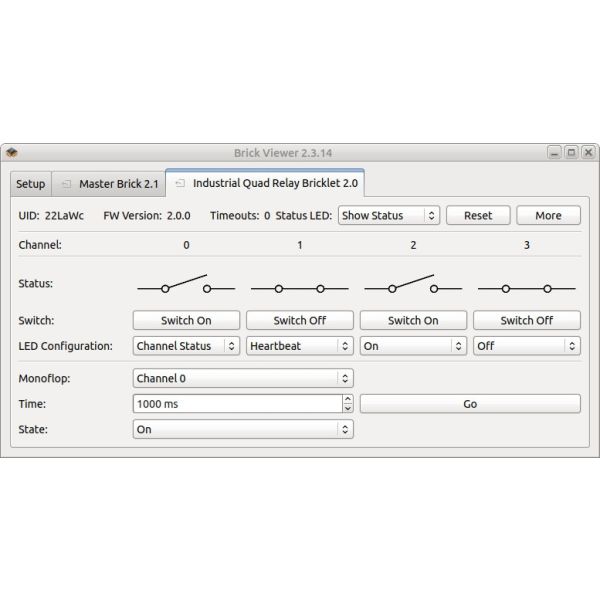Switch on channel 2 relay
The width and height of the screenshot is (600, 600).
coord(413,320)
